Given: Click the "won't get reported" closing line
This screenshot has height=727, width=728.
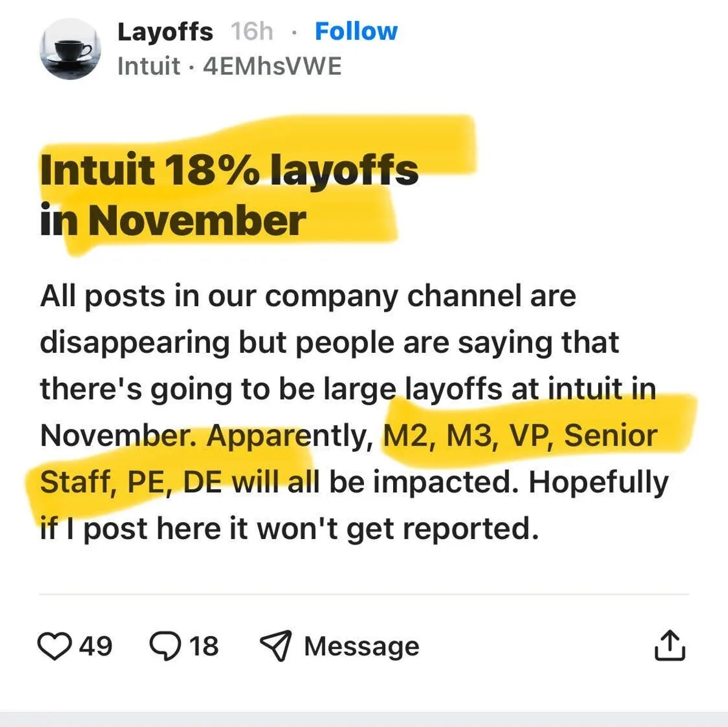Looking at the screenshot, I should click(289, 529).
